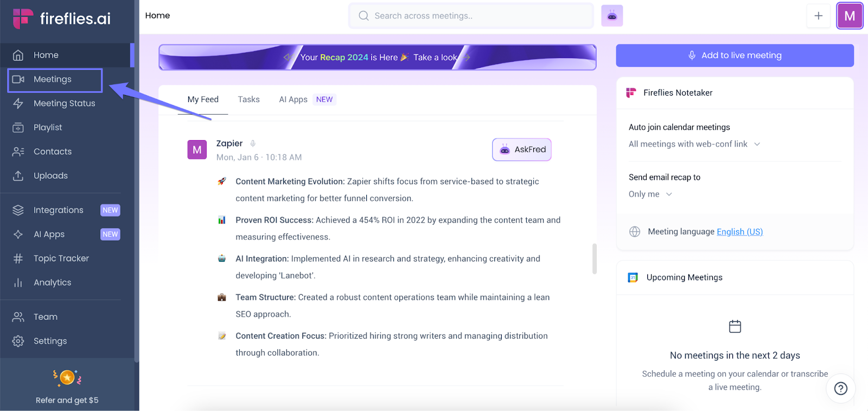Expand the Only me recap dropdown
868x411 pixels.
click(x=650, y=194)
